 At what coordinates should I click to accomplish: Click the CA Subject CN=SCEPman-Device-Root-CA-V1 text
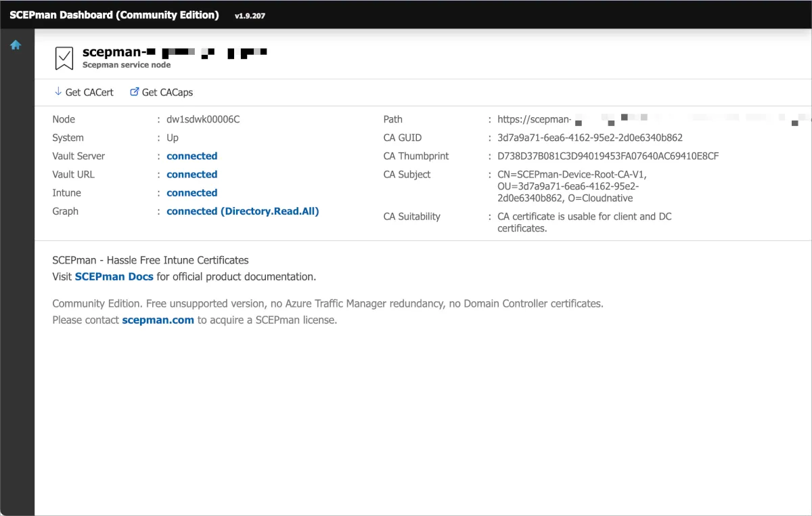572,174
